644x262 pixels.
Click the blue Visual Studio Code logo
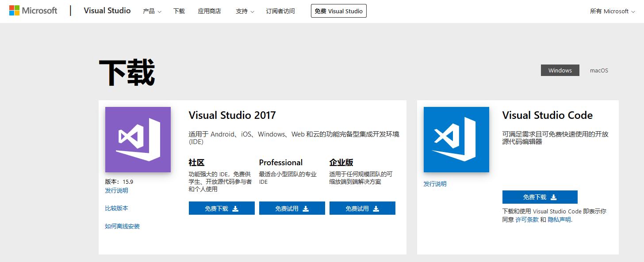456,140
